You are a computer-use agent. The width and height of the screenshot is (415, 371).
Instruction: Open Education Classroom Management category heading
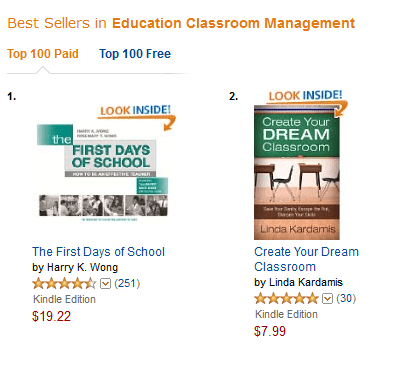click(233, 23)
